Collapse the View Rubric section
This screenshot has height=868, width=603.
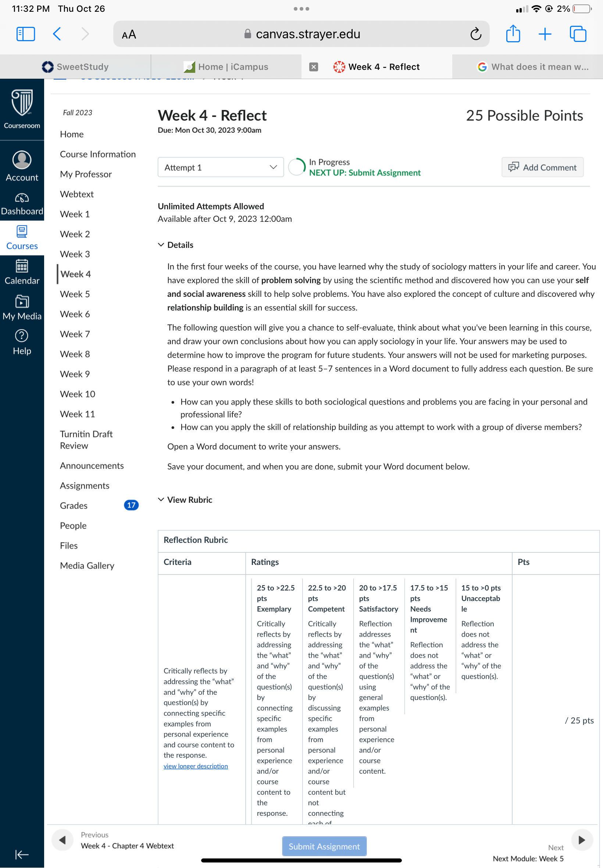185,499
